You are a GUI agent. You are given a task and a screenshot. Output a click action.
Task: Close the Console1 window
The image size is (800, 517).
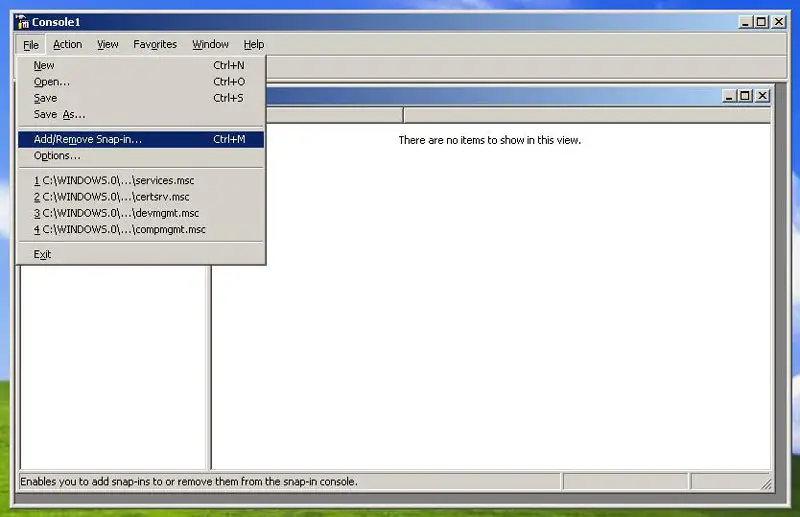coord(779,22)
